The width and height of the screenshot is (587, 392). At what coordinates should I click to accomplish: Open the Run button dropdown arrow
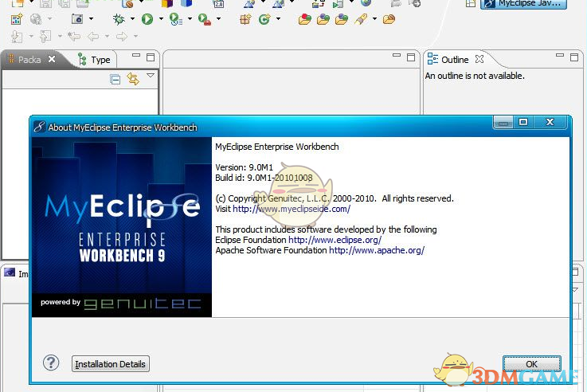coord(161,18)
